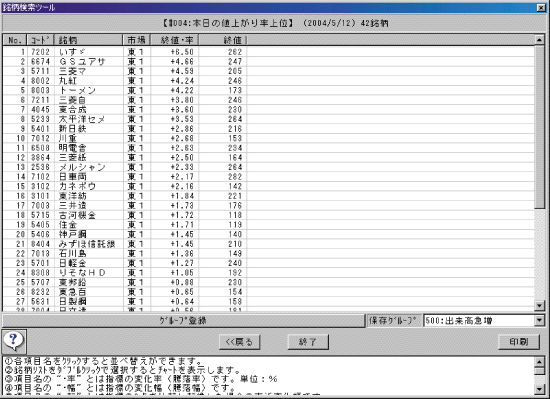Select stock name GSユアサ
This screenshot has width=550, height=399.
click(82, 62)
